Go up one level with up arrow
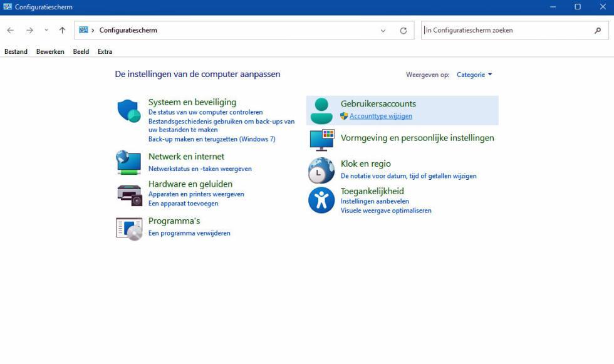This screenshot has height=364, width=614. (62, 30)
